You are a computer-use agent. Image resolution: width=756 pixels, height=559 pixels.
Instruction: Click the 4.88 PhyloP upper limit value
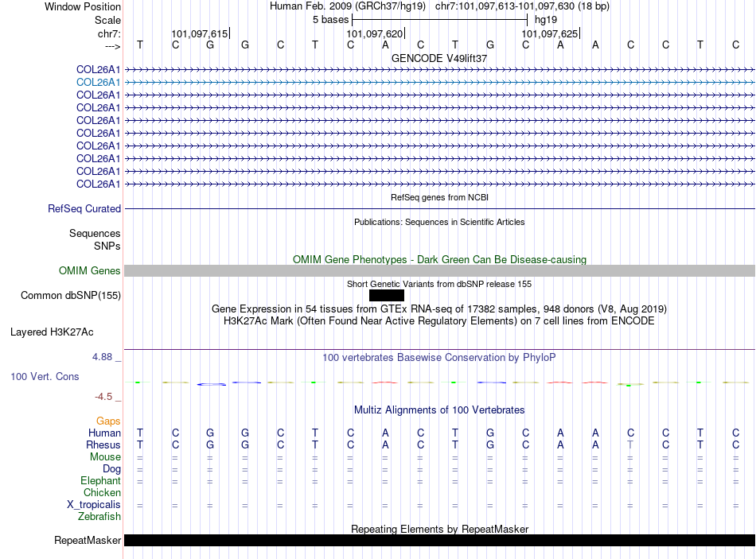pyautogui.click(x=102, y=357)
